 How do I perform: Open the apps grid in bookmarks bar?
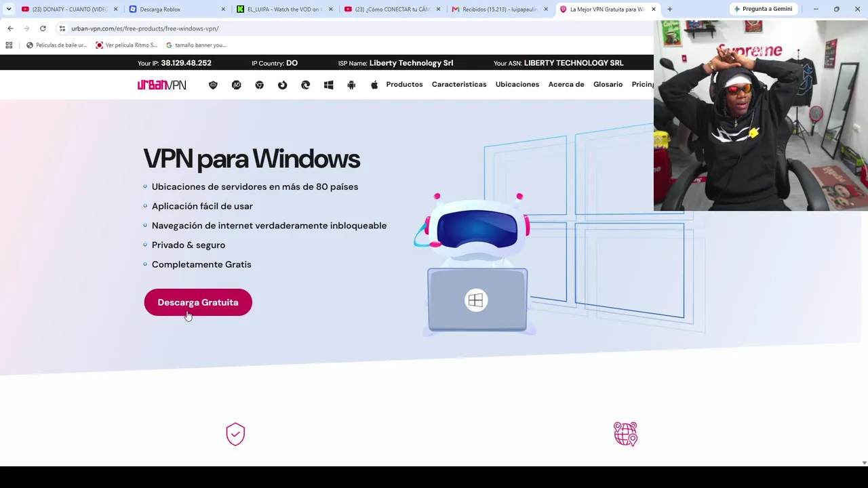coord(9,45)
